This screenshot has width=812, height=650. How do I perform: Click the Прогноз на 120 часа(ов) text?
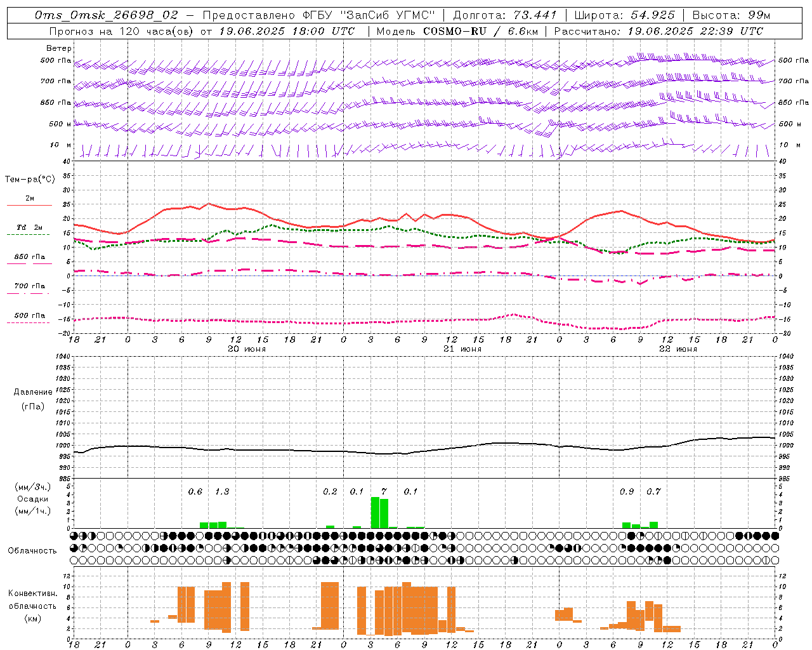(122, 30)
